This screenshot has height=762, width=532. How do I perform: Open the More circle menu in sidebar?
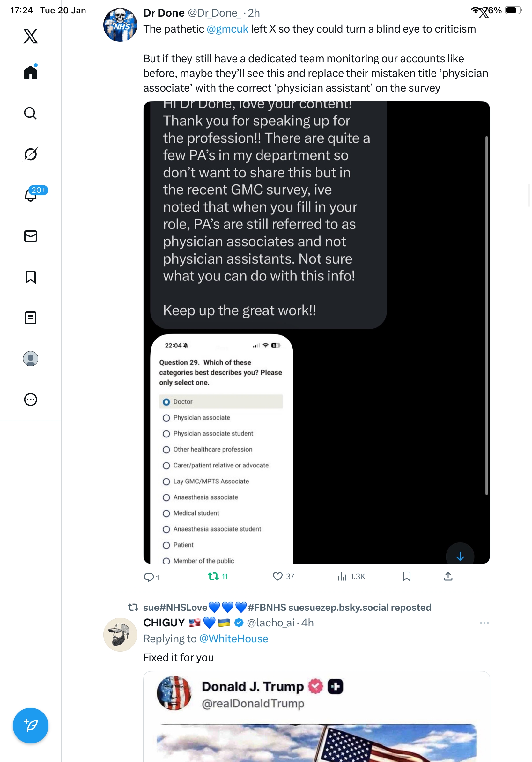(31, 400)
